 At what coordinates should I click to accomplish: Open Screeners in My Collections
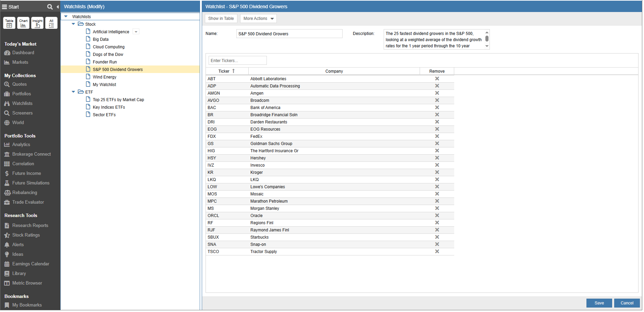tap(22, 113)
